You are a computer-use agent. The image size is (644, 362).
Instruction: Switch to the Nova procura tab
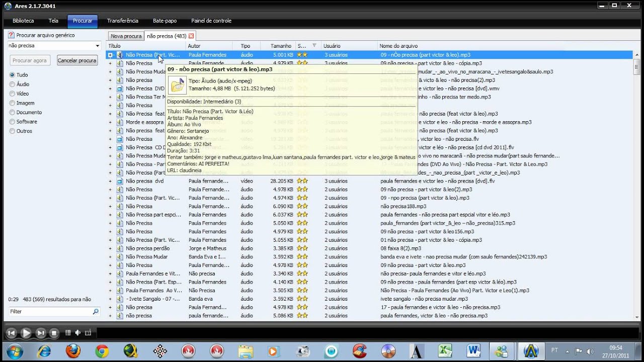(x=126, y=36)
